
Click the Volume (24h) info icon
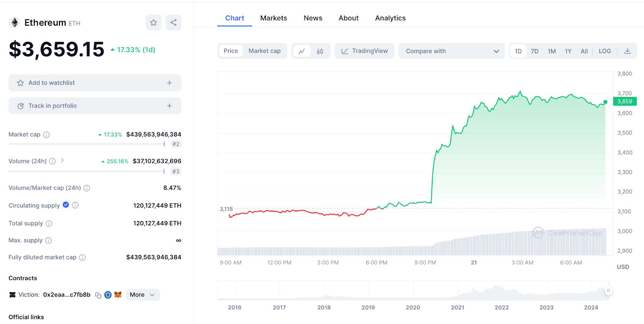tap(52, 161)
